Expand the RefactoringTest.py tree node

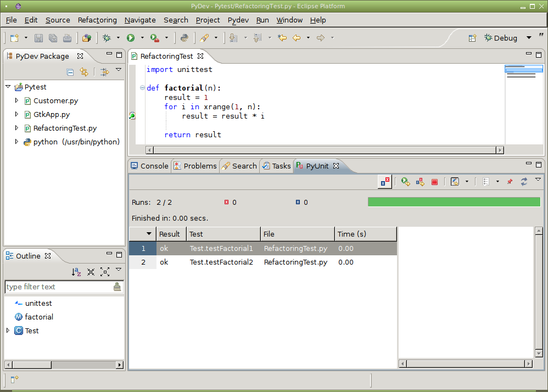(x=16, y=128)
